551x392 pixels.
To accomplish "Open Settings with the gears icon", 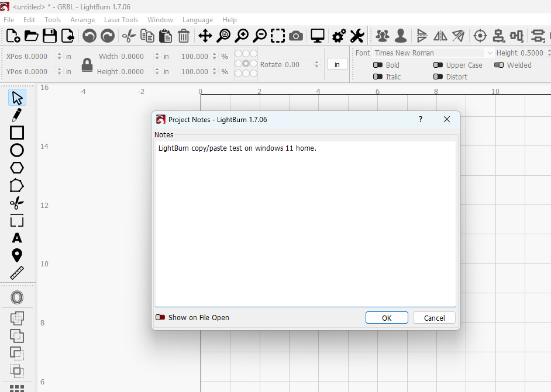I will pos(339,36).
